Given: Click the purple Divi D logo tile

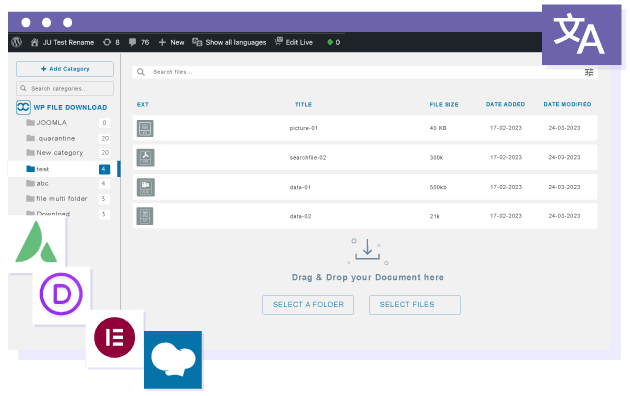Looking at the screenshot, I should [x=61, y=295].
